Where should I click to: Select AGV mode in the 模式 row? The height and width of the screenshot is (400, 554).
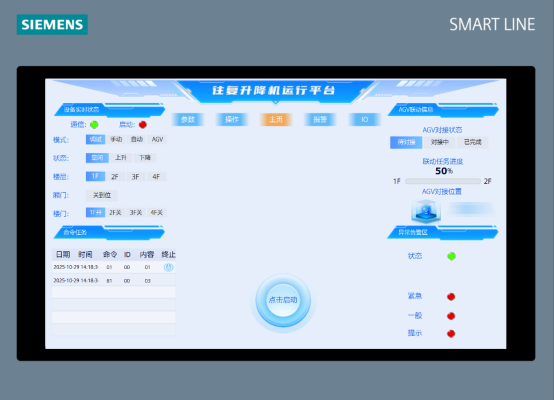(x=157, y=140)
